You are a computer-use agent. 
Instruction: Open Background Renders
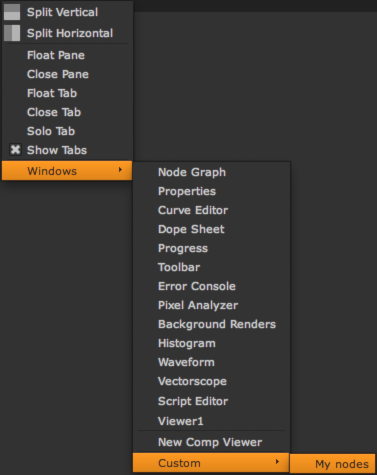point(217,324)
